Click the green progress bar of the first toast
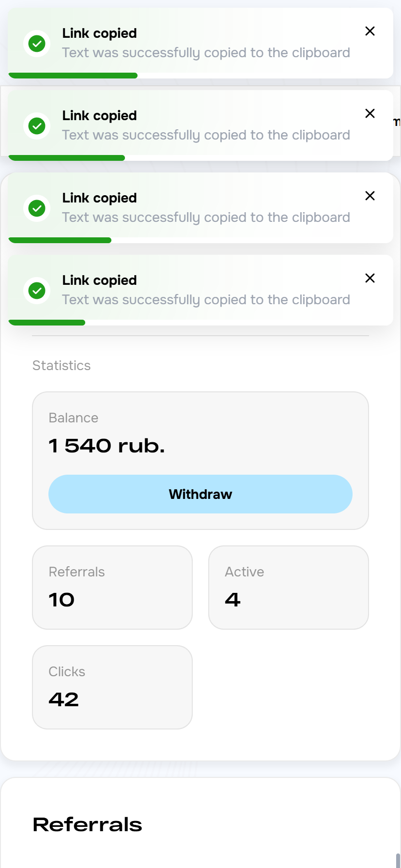Screen dimensions: 401x868 click(x=73, y=75)
